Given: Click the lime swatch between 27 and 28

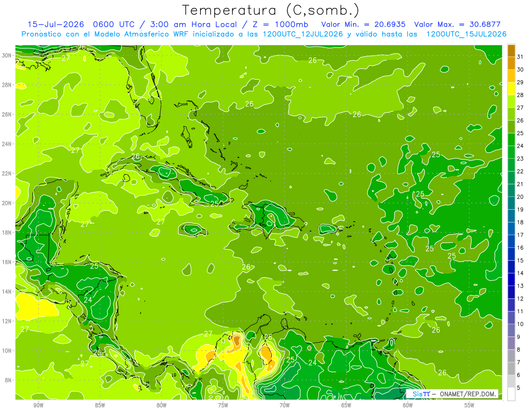Looking at the screenshot, I should (x=511, y=101).
